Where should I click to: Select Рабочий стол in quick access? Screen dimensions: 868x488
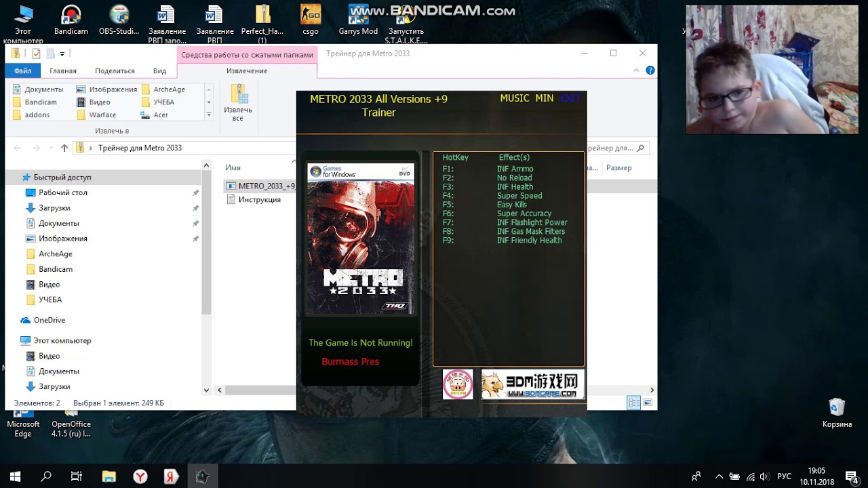(62, 192)
